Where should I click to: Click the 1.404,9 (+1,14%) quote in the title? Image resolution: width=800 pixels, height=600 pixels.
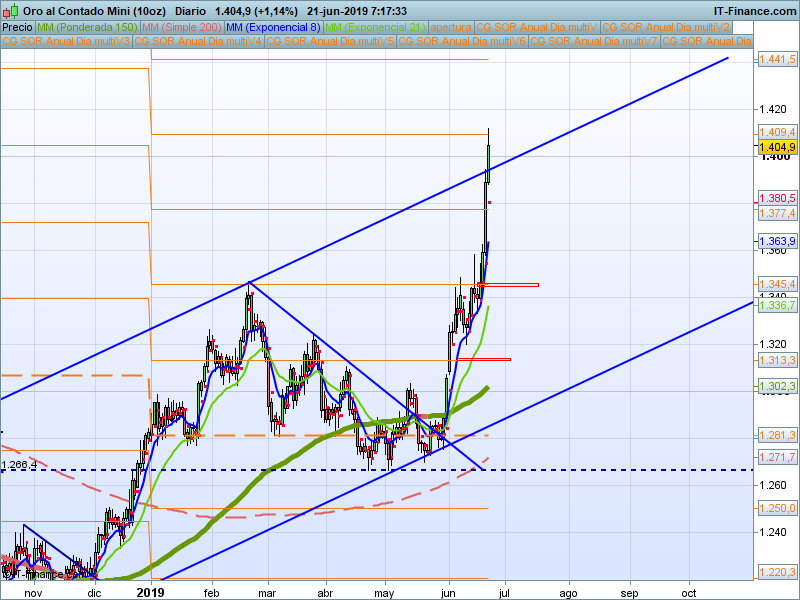256,11
